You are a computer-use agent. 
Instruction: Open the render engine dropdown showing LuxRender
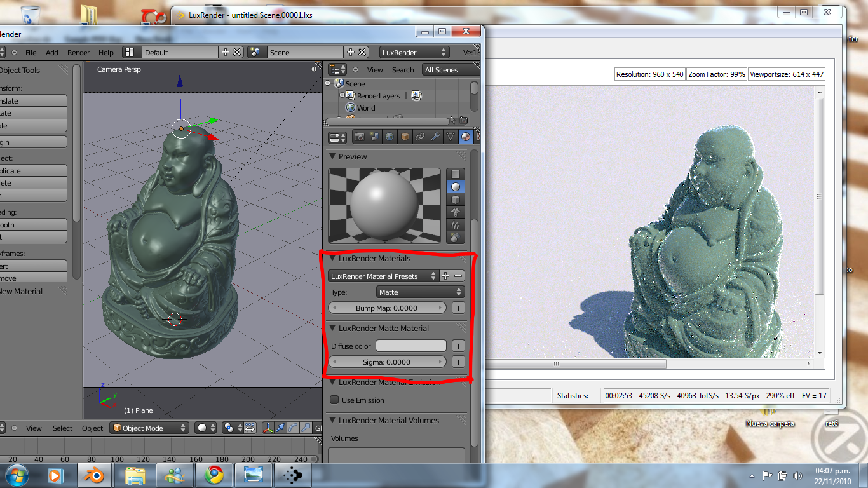pos(414,53)
